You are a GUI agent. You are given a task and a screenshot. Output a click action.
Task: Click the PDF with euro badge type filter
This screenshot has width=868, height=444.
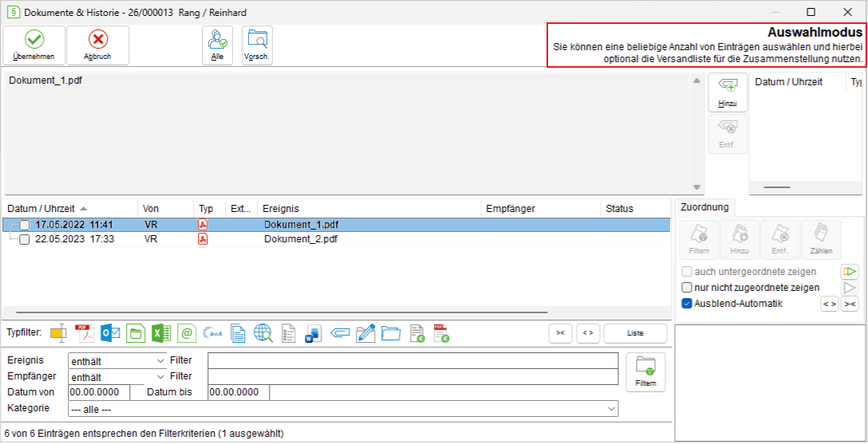coord(441,333)
